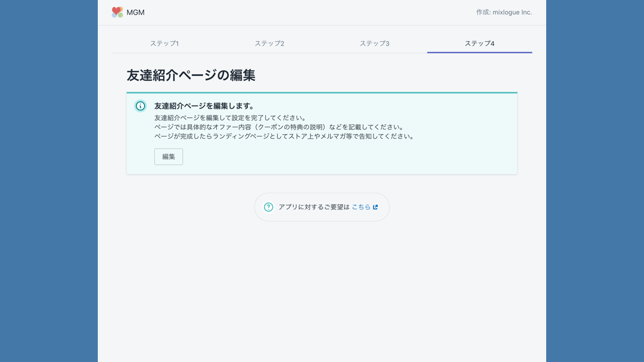Click the 編集 button

click(x=169, y=156)
